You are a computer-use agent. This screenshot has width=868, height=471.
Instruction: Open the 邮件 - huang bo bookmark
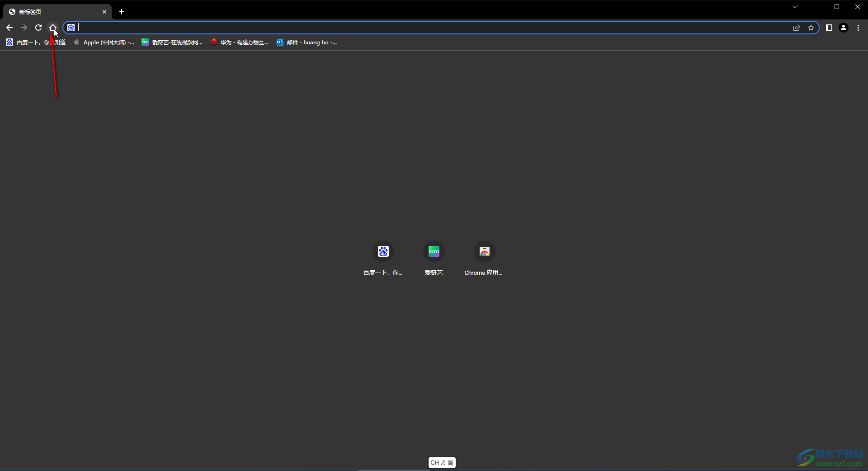pyautogui.click(x=307, y=42)
